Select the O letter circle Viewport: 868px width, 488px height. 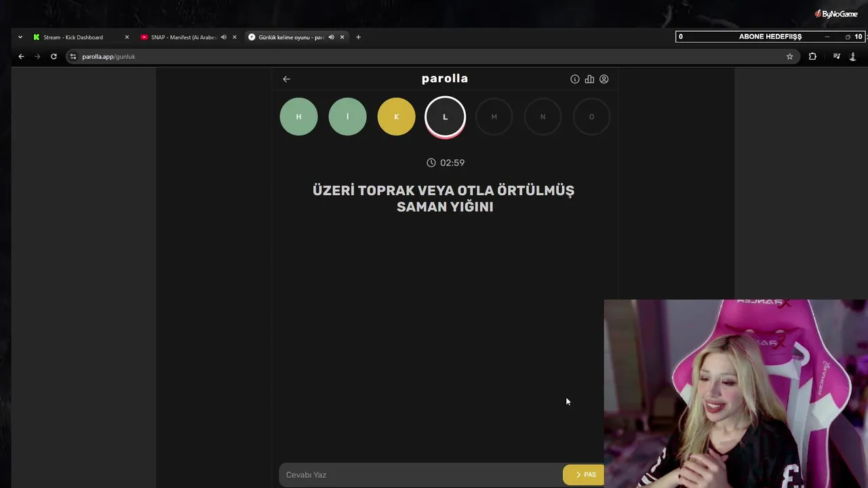click(x=591, y=117)
